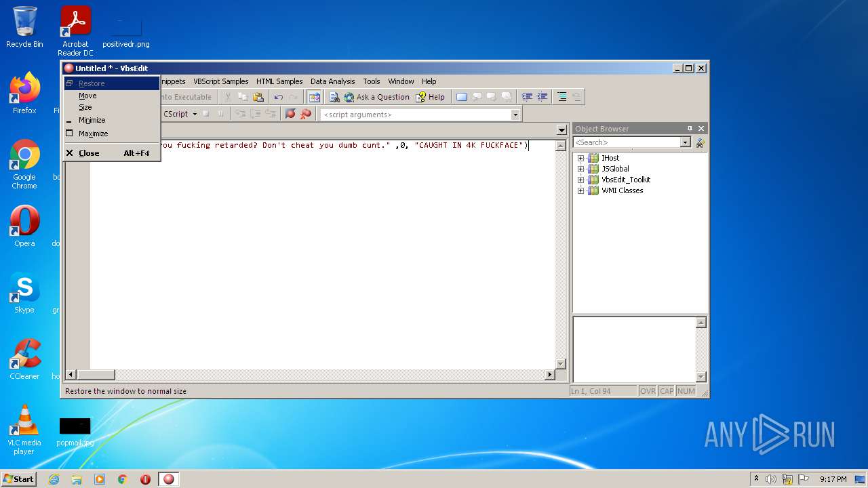Choose Size from the system menu
The image size is (868, 488).
tap(112, 107)
